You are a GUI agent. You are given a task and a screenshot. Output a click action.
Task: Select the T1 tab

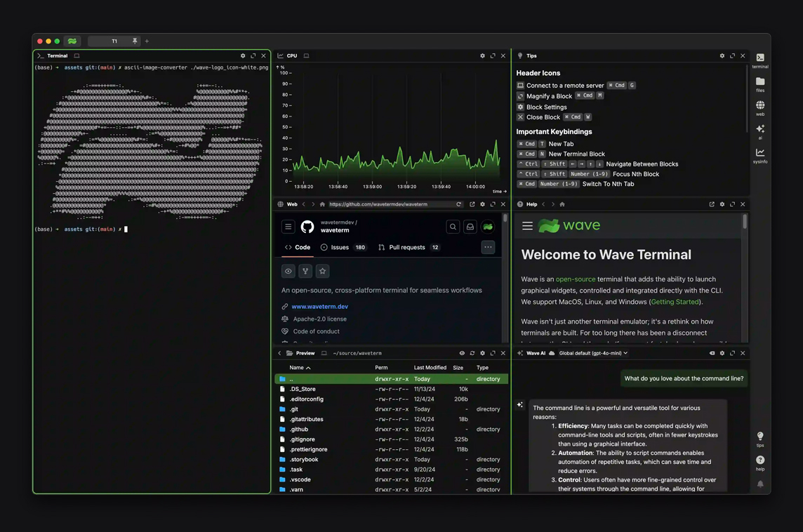114,41
